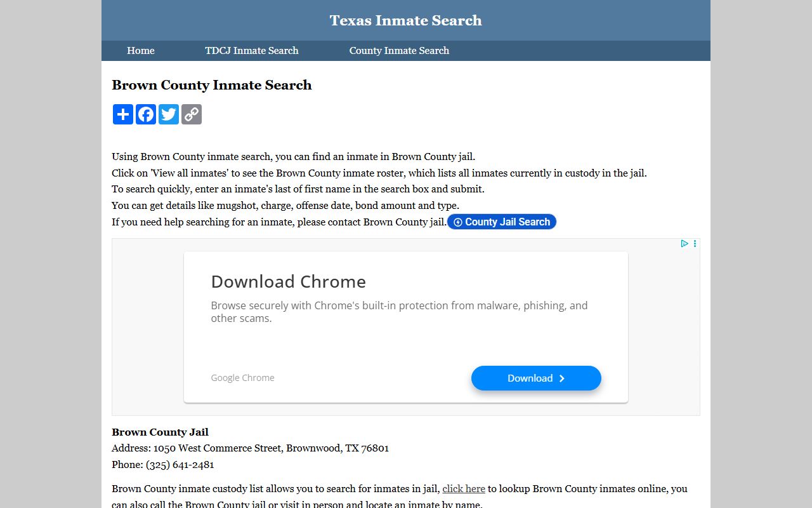812x508 pixels.
Task: Click the Texas Inmate Search site title
Action: tap(405, 20)
